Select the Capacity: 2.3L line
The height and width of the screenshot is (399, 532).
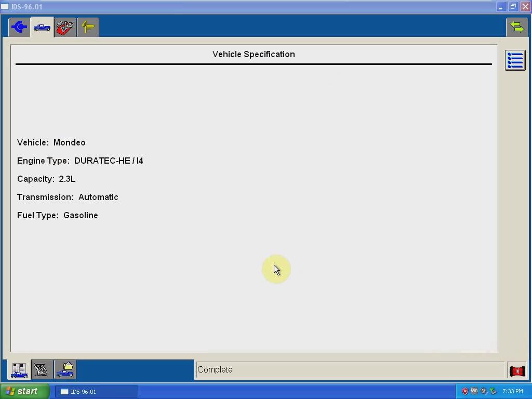tap(46, 179)
